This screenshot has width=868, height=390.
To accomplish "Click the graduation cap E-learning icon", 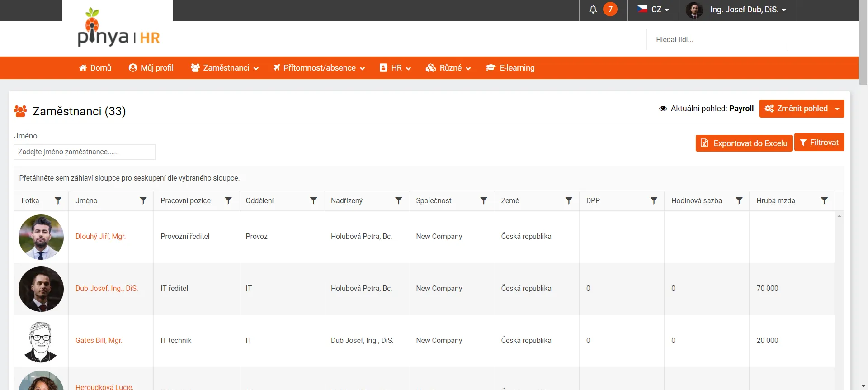I will pyautogui.click(x=491, y=68).
